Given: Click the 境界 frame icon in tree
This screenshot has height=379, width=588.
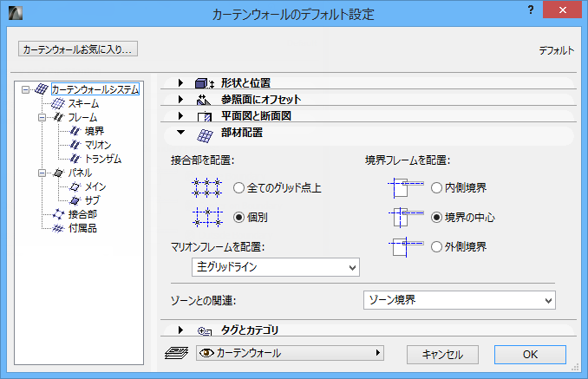Looking at the screenshot, I should pyautogui.click(x=75, y=131).
